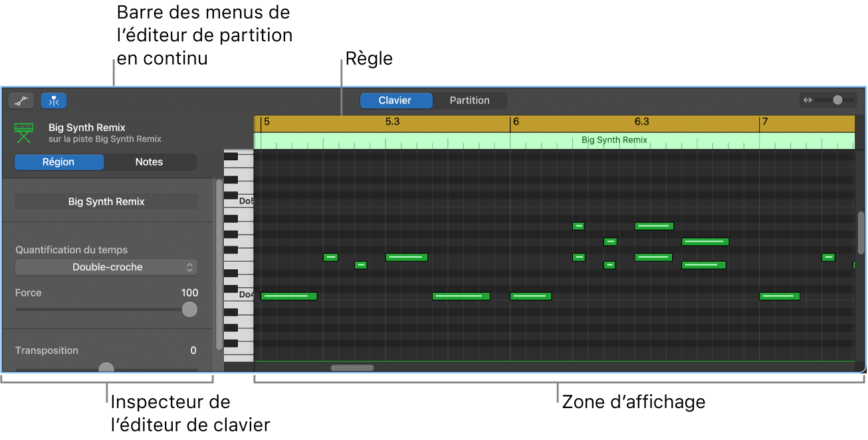868x440 pixels.
Task: Select the Région inspector tab
Action: click(x=58, y=162)
